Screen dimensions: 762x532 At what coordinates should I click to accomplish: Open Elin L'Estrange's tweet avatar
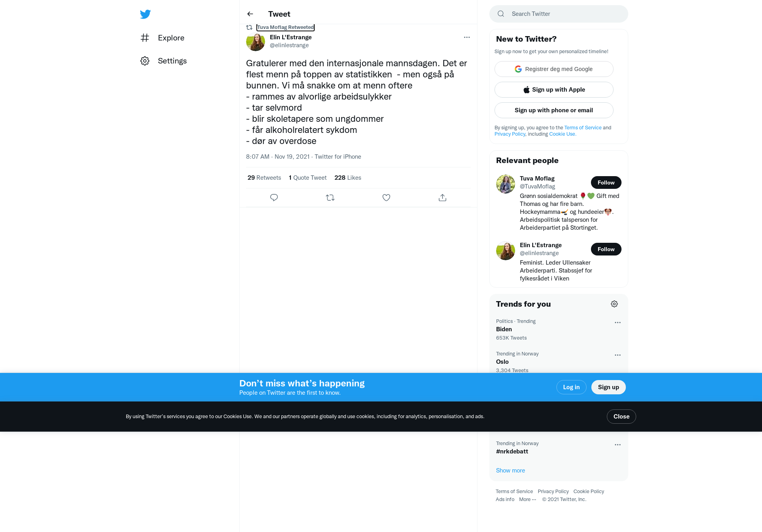[x=256, y=41]
